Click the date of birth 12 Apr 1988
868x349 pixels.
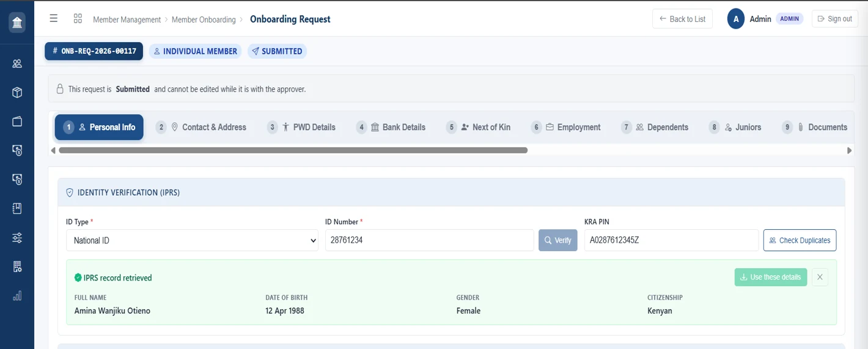point(285,310)
